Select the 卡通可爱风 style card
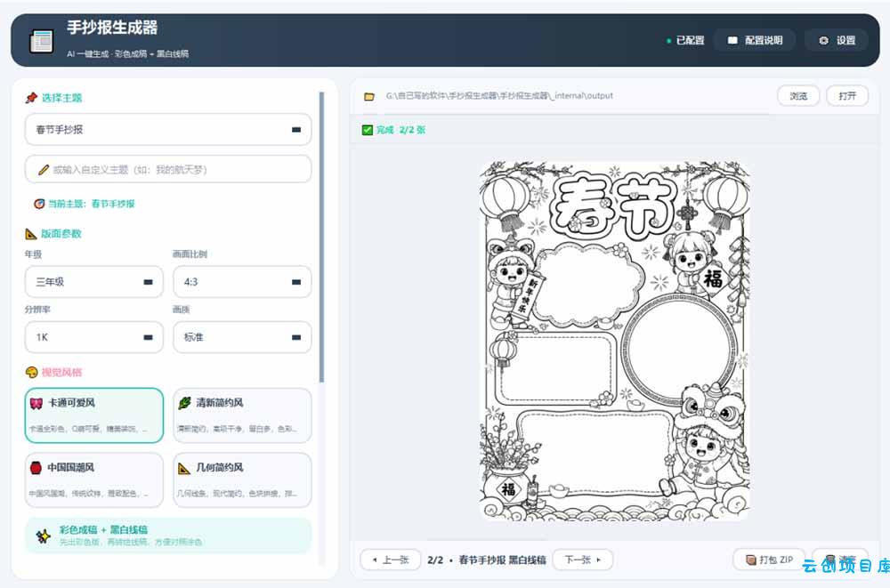 click(x=94, y=415)
